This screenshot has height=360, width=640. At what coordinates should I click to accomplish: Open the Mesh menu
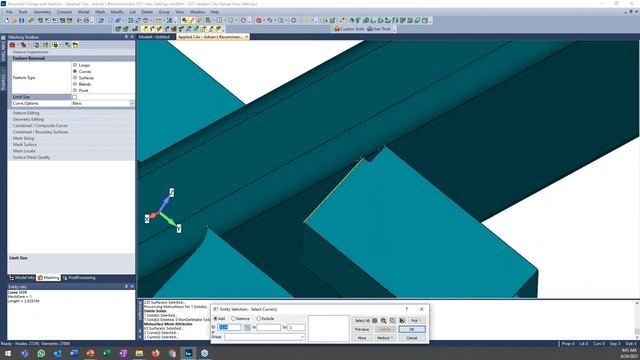(x=100, y=12)
